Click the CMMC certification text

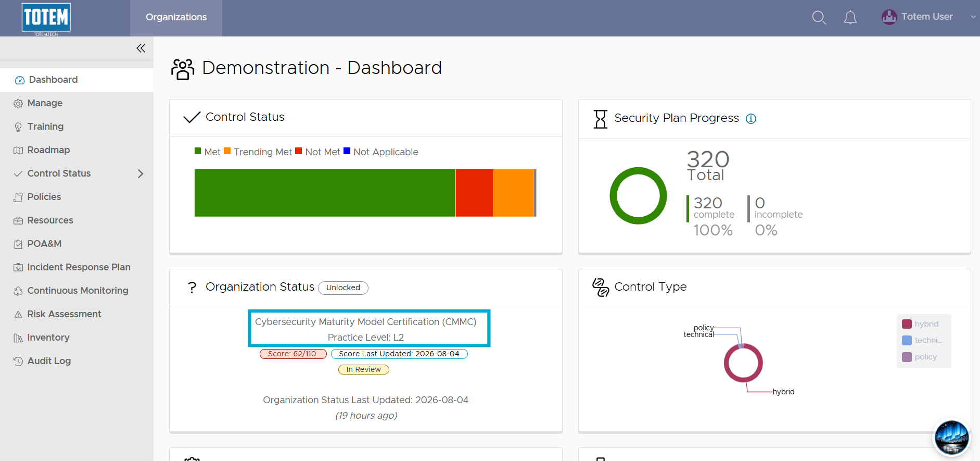coord(366,322)
